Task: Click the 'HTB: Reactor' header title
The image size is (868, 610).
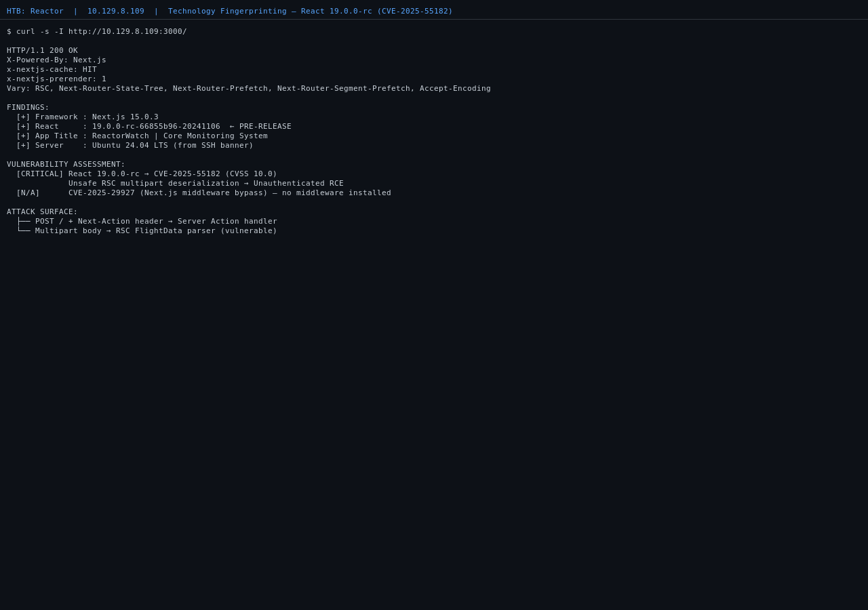Action: [x=35, y=11]
